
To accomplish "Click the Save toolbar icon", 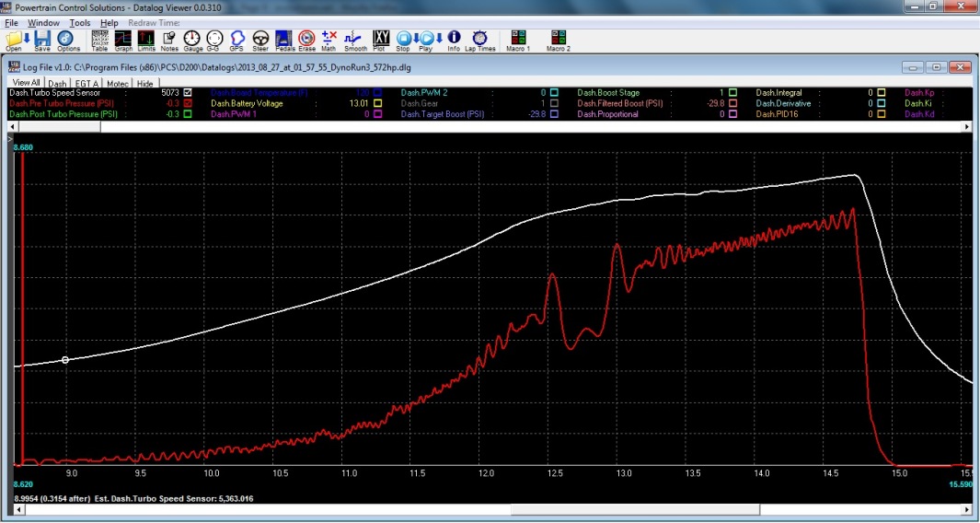I will click(41, 39).
